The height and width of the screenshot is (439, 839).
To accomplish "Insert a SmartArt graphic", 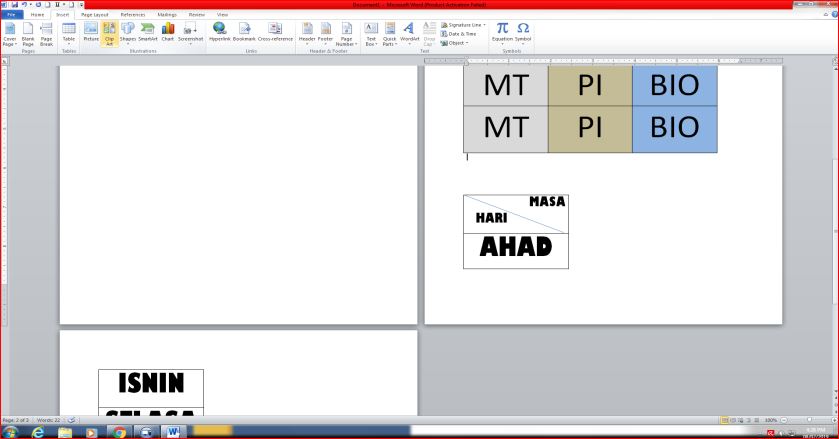I will pos(147,32).
